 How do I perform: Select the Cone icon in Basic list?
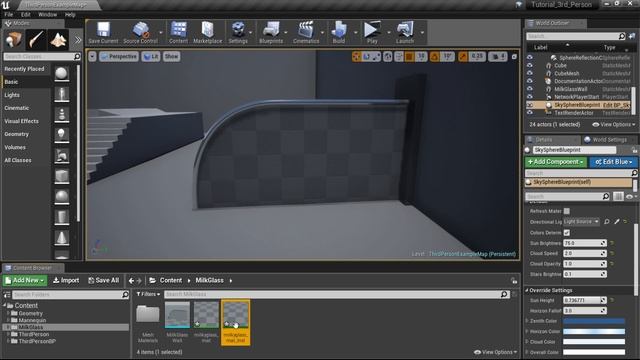[x=62, y=238]
